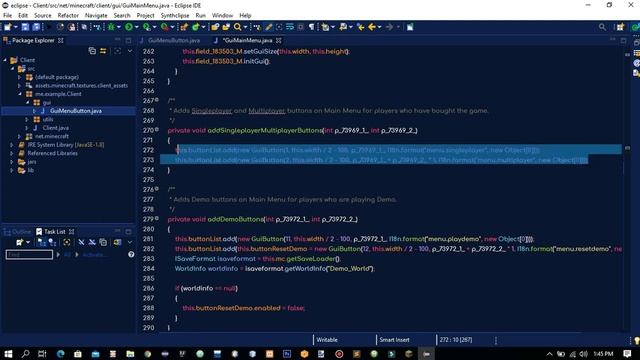The height and width of the screenshot is (360, 640).
Task: Open Task View on the taskbar
Action: coord(42,354)
